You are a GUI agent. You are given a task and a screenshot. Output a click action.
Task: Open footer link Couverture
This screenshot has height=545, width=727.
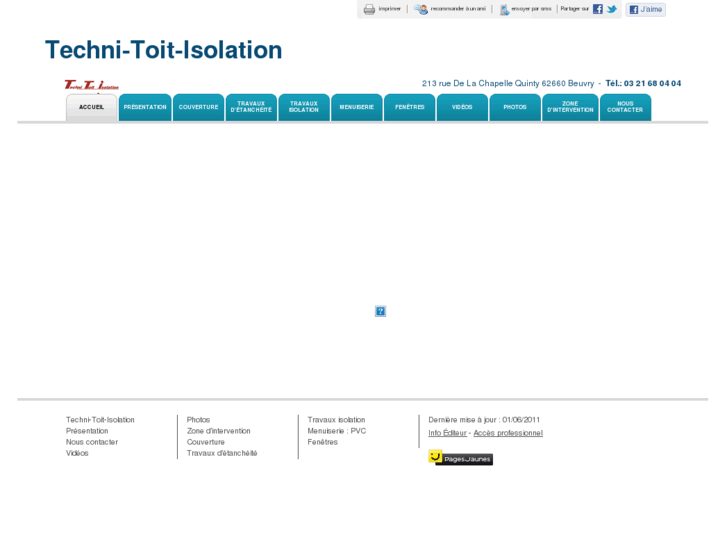coord(205,442)
